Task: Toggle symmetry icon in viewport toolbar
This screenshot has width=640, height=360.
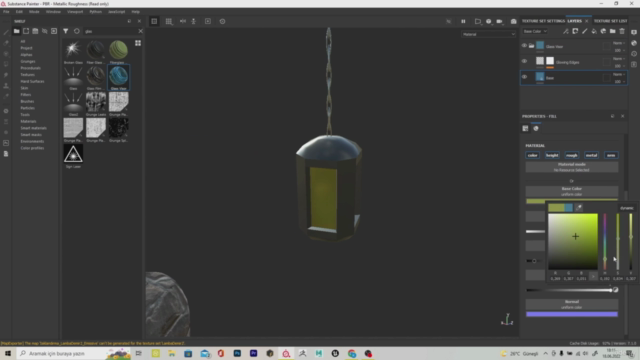Action: click(183, 21)
